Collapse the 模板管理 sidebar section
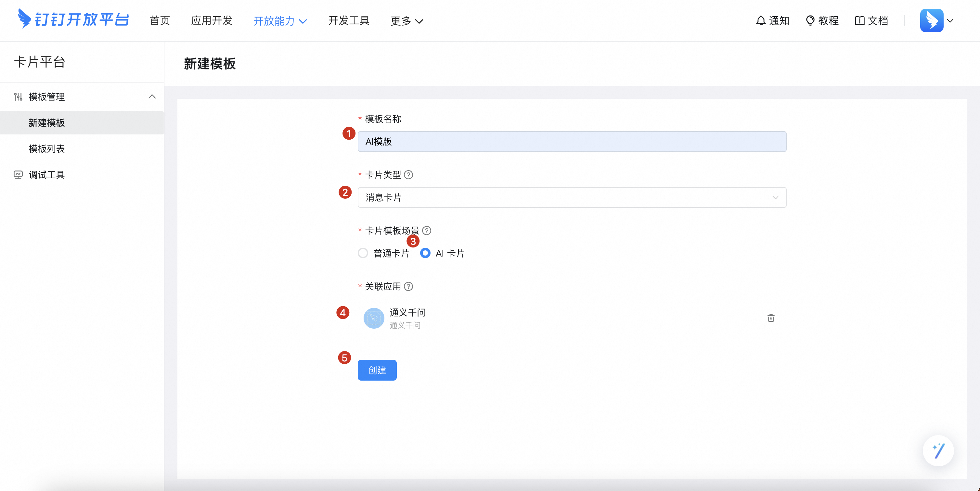The height and width of the screenshot is (491, 980). pos(152,96)
